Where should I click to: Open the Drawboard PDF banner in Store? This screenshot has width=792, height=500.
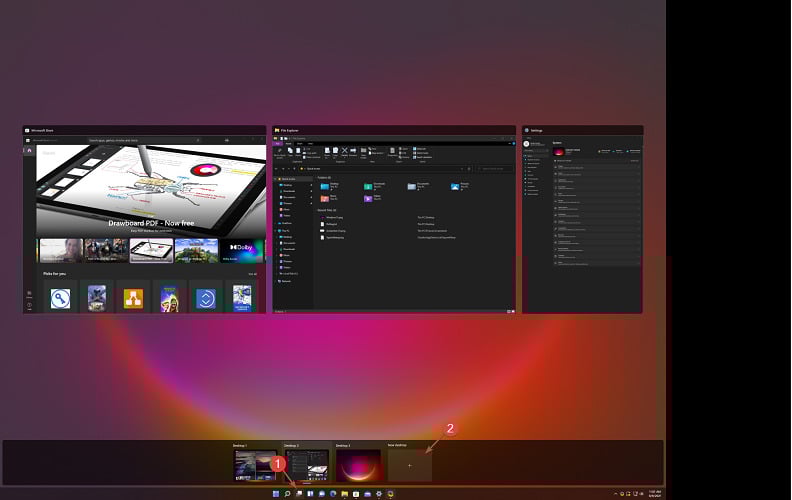click(151, 191)
